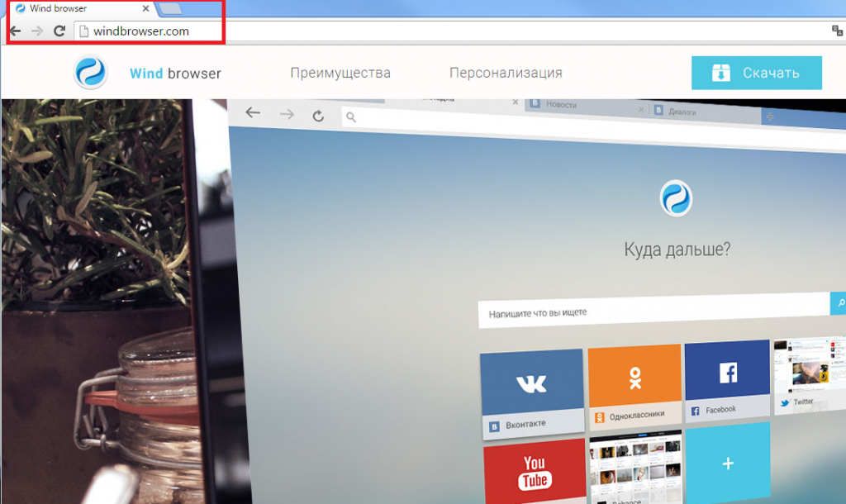The height and width of the screenshot is (504, 846).
Task: Add a new site with plus tile
Action: pos(728,464)
